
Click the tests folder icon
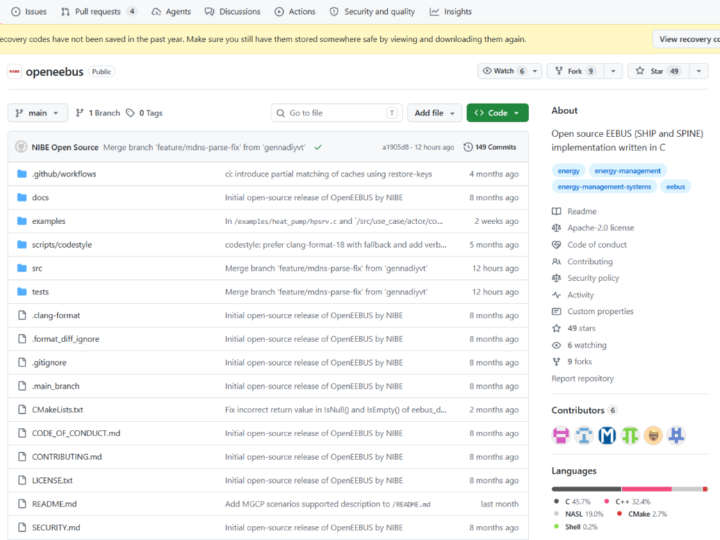pos(22,292)
